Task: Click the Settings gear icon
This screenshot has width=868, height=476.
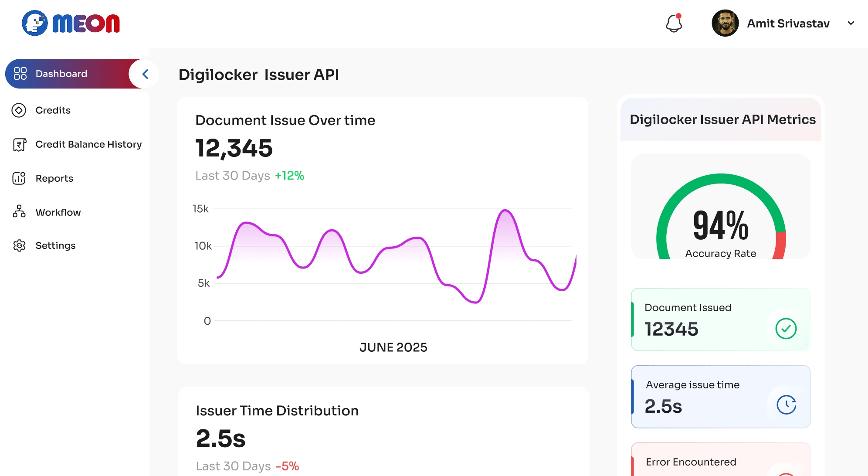Action: [19, 245]
